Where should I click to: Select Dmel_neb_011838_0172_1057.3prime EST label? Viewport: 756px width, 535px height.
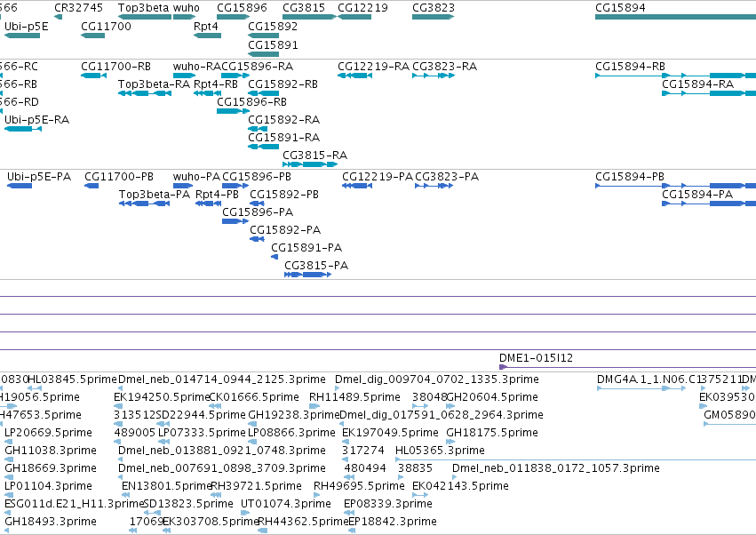click(556, 468)
